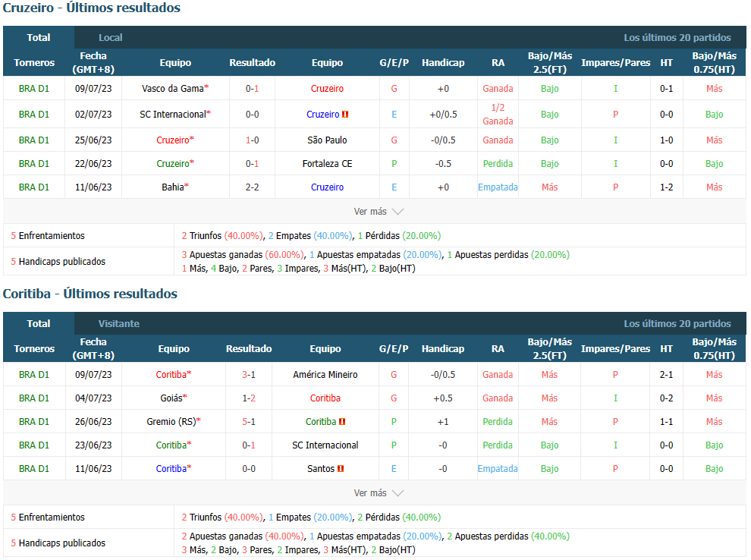Open América Mineiro team link
751x560 pixels.
(x=325, y=375)
